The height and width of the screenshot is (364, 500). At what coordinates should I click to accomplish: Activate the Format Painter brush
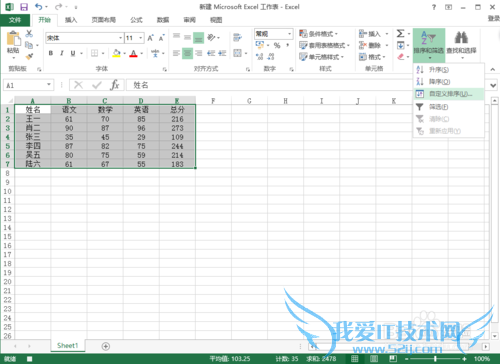[x=29, y=56]
